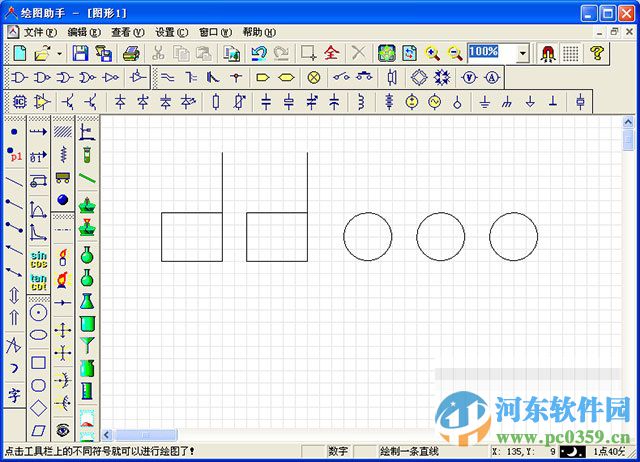The image size is (640, 462).
Task: Select the test tube tool
Action: [87, 155]
